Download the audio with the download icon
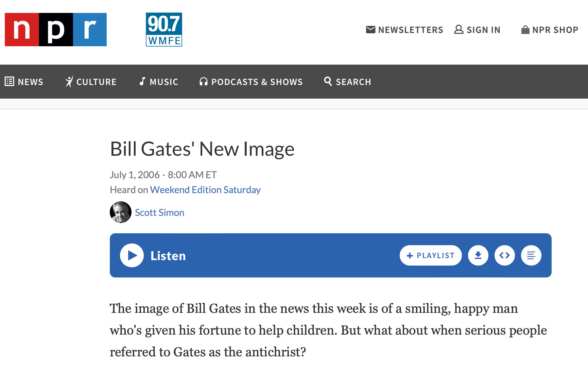 [x=478, y=255]
